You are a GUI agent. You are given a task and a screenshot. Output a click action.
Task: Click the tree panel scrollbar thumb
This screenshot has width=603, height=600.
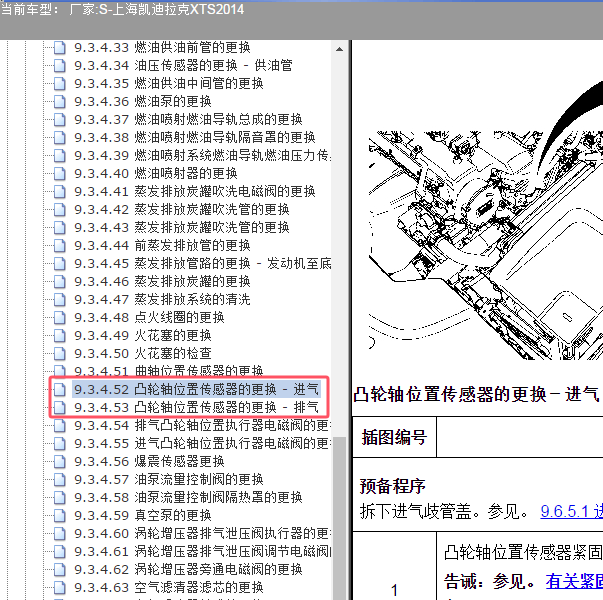click(340, 518)
